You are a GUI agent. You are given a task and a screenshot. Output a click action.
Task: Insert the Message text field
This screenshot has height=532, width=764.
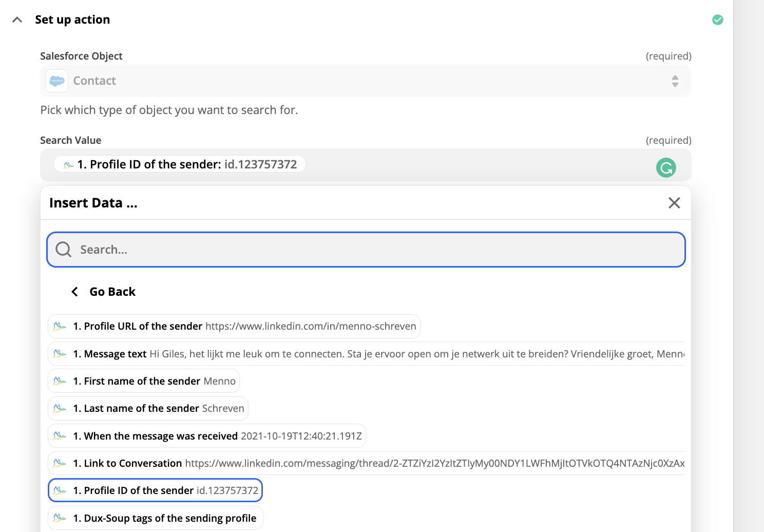pos(367,354)
